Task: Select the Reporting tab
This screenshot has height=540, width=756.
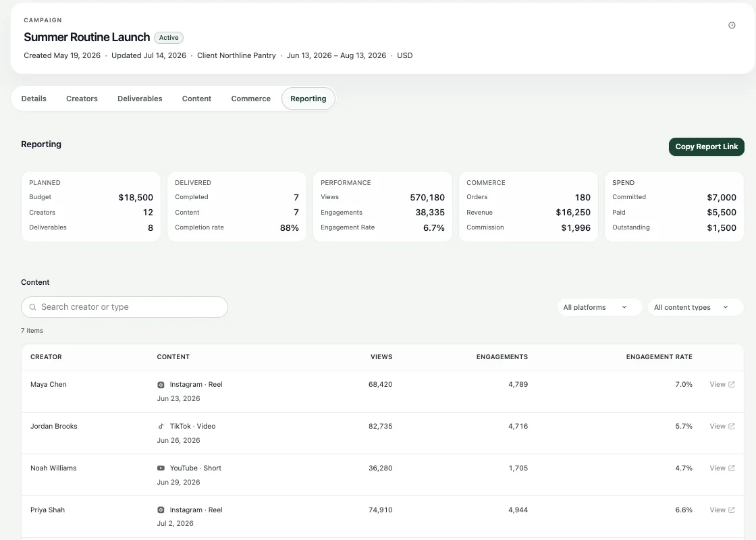Action: [308, 99]
